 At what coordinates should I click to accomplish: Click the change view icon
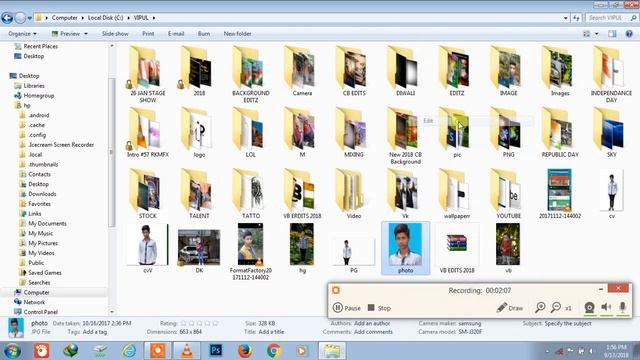coord(587,34)
